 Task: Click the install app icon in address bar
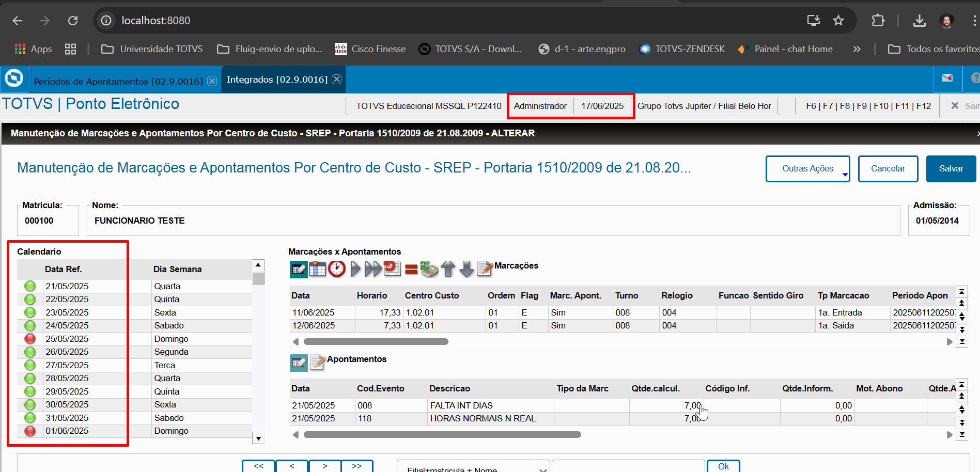pyautogui.click(x=814, y=20)
